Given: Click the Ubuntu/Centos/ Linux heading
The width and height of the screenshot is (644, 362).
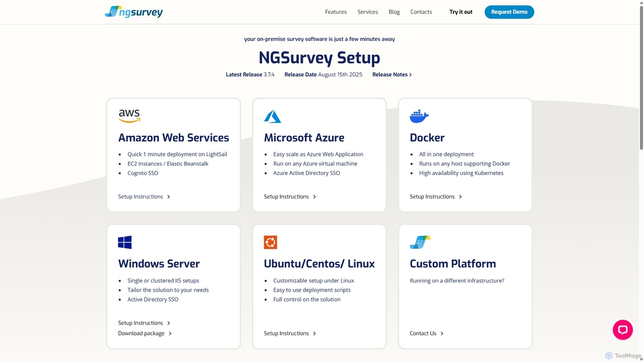Looking at the screenshot, I should pos(319,264).
